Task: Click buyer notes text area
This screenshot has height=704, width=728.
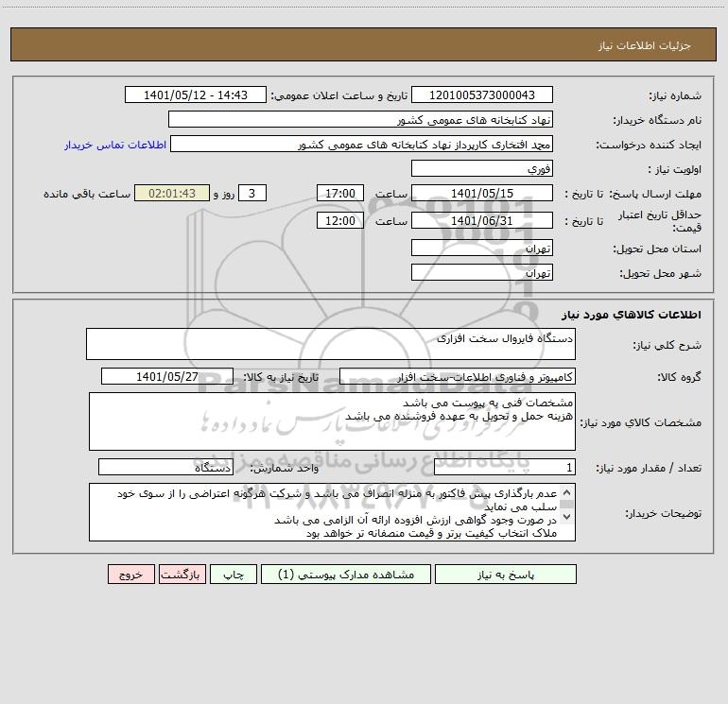Action: coord(332,512)
